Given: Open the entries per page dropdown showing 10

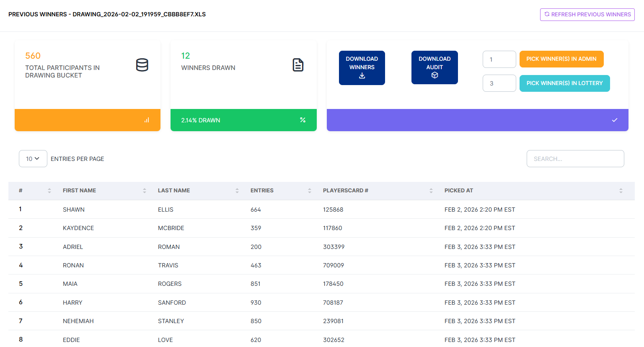Looking at the screenshot, I should (x=33, y=158).
